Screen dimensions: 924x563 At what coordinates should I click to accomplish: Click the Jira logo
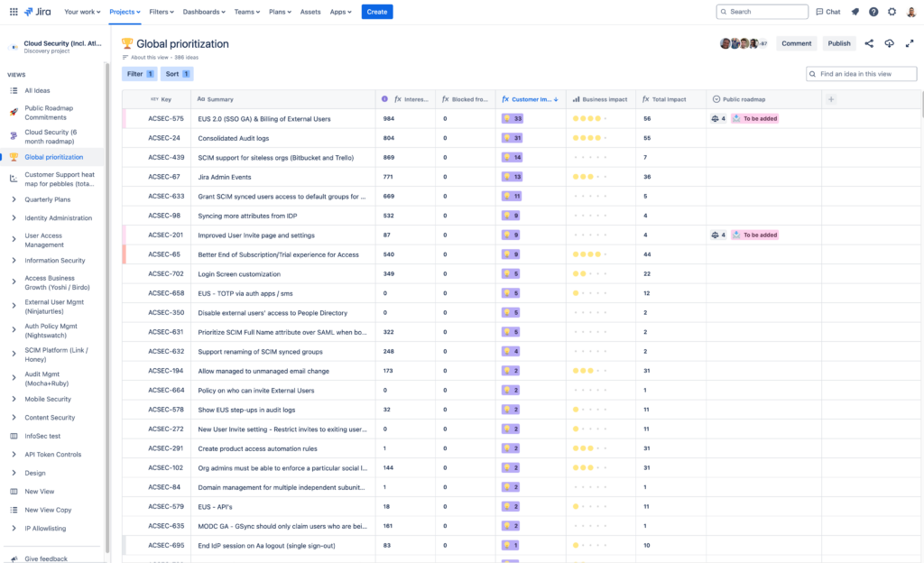pyautogui.click(x=37, y=12)
